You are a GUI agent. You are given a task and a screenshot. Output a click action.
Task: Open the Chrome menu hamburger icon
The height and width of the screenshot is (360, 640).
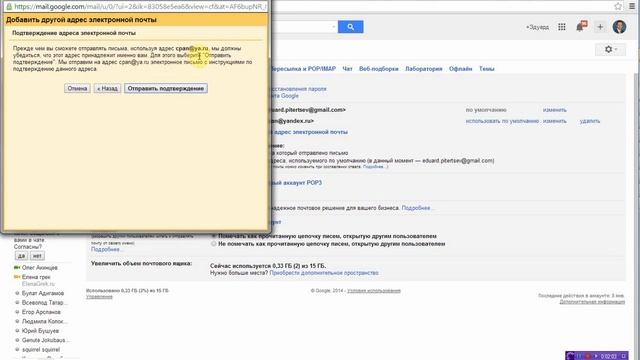632,6
